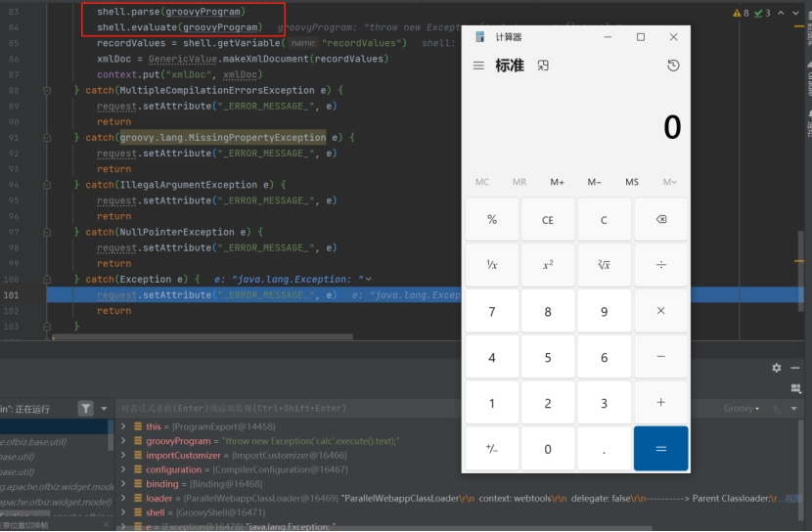Click the warnings indicator showing 8

[741, 13]
